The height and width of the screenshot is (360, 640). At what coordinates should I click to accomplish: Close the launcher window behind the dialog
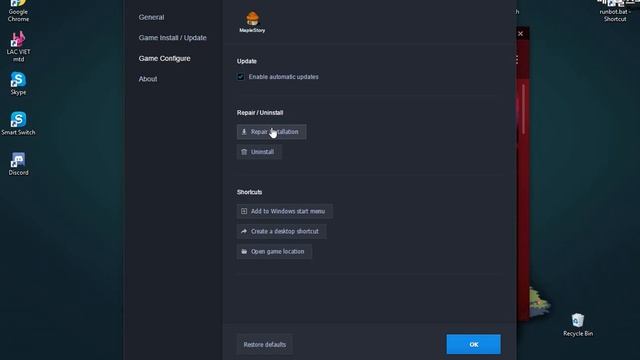pyautogui.click(x=520, y=34)
